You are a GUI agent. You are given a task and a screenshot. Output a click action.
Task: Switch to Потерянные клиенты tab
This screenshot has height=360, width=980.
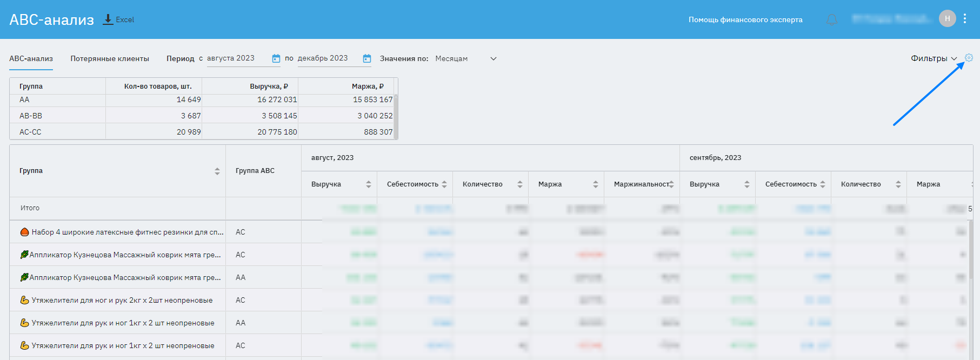pos(110,58)
